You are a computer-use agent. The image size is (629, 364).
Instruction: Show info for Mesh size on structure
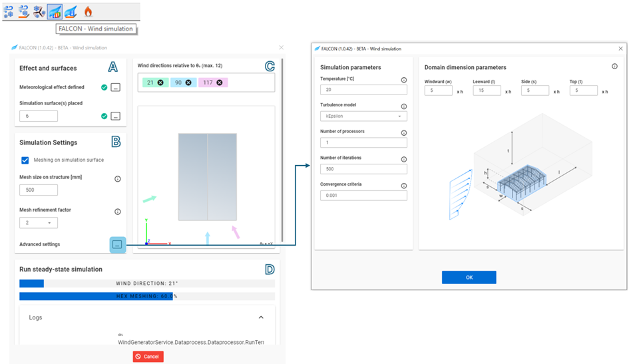pos(118,179)
